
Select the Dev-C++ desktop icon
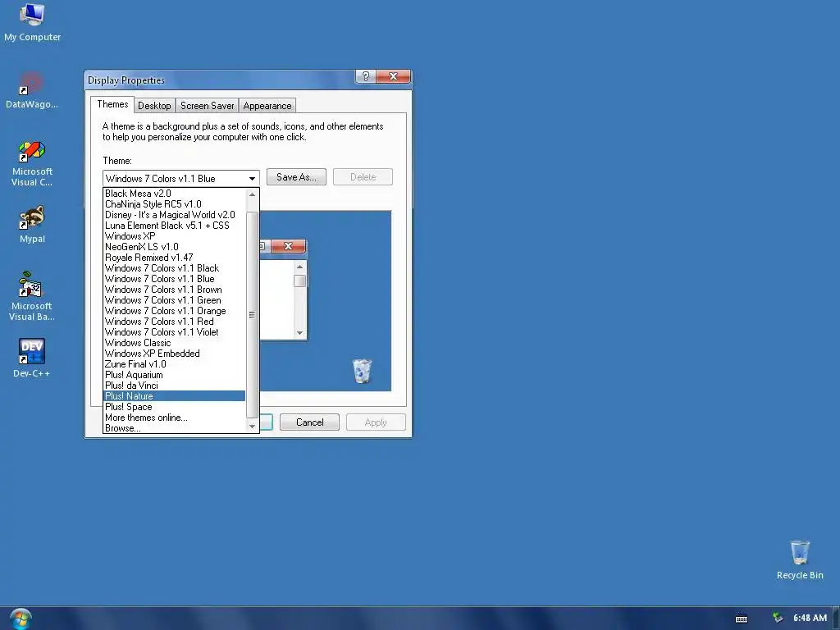[x=32, y=358]
